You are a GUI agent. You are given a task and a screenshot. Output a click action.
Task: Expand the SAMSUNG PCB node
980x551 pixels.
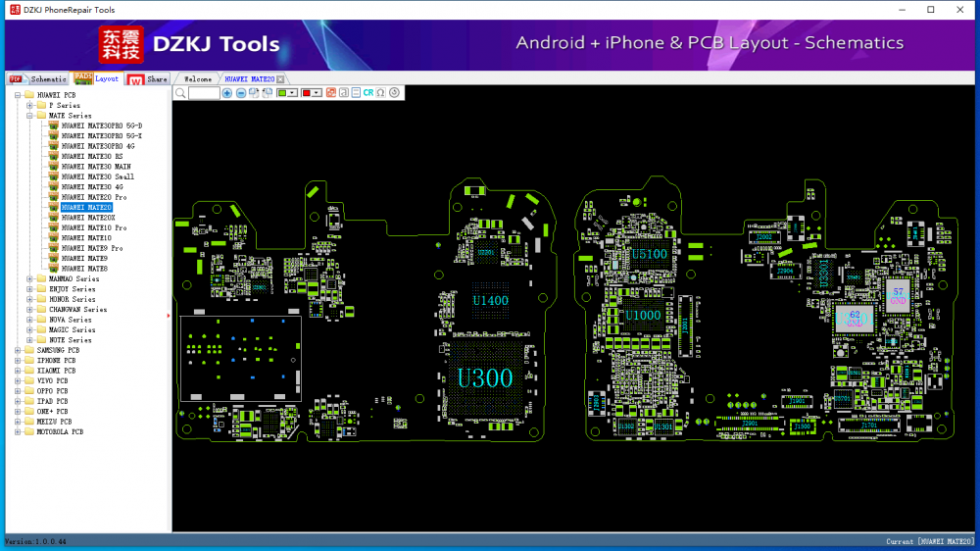tap(18, 350)
